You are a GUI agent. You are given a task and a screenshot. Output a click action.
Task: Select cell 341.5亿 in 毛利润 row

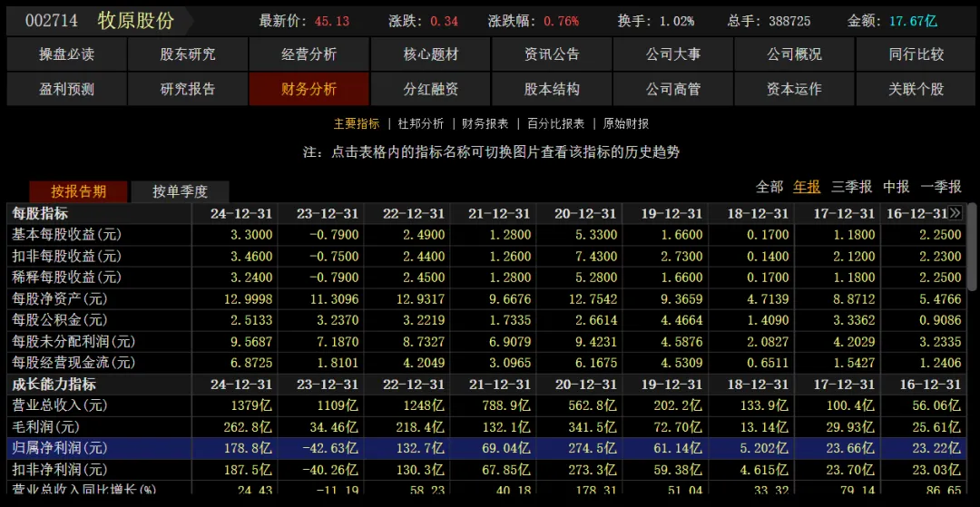point(593,427)
